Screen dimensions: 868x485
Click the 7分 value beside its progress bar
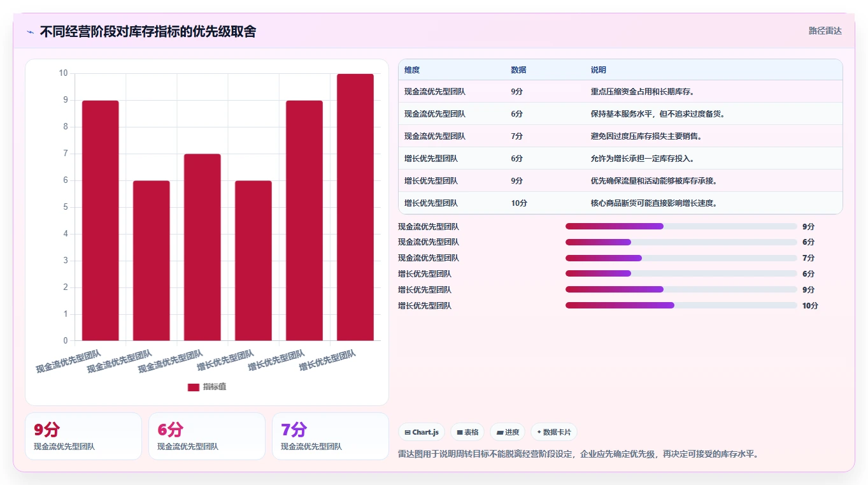[808, 257]
